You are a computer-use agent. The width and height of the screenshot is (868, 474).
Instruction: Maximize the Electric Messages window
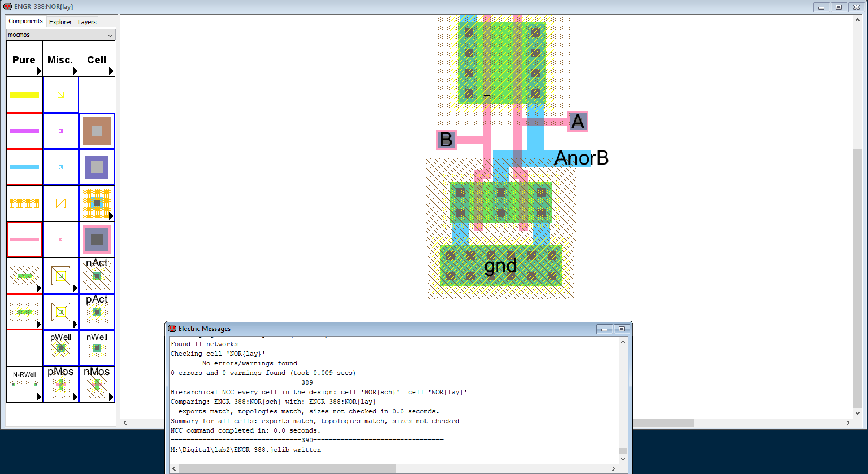(x=622, y=329)
